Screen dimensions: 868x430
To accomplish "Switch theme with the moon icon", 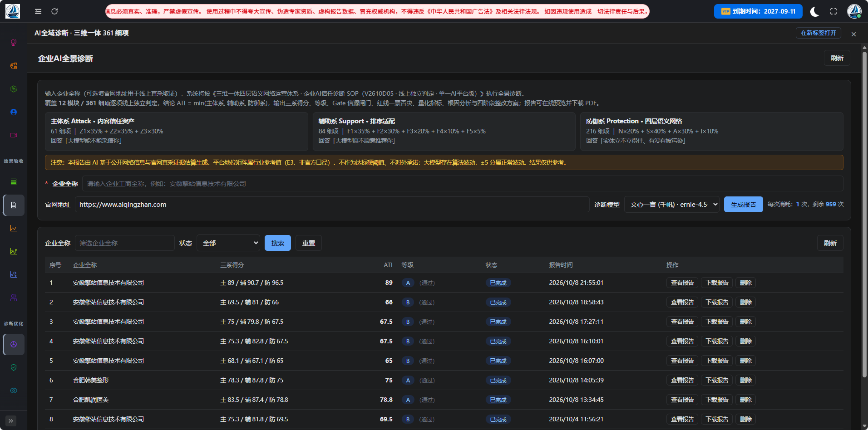I will (815, 11).
